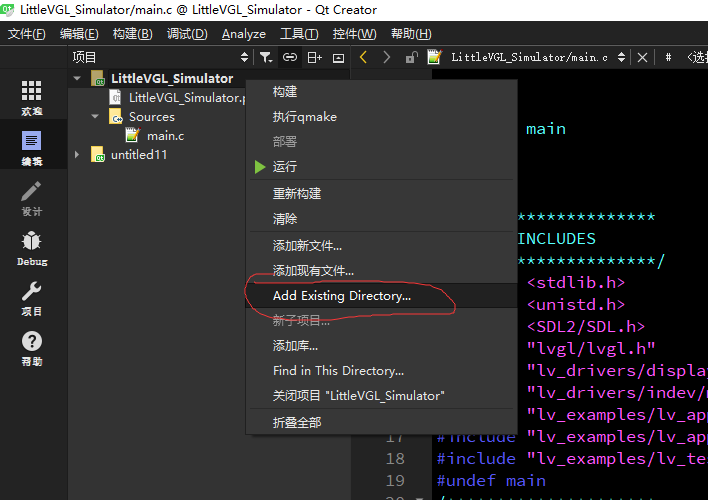Click the <SDL2/SDL.h> include text

[586, 327]
